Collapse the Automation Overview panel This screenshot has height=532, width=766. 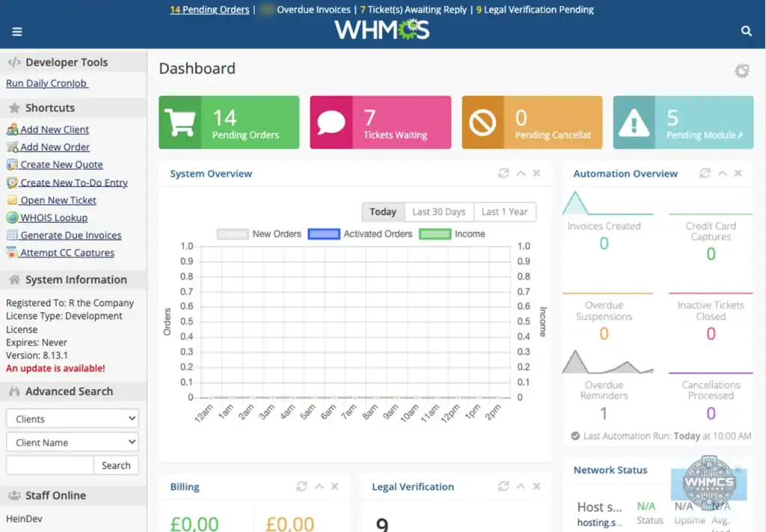pyautogui.click(x=723, y=174)
